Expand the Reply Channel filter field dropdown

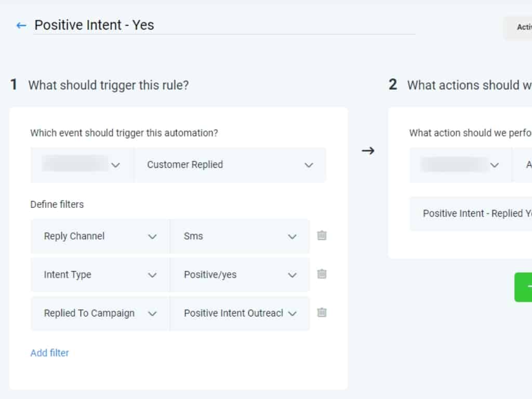point(100,236)
